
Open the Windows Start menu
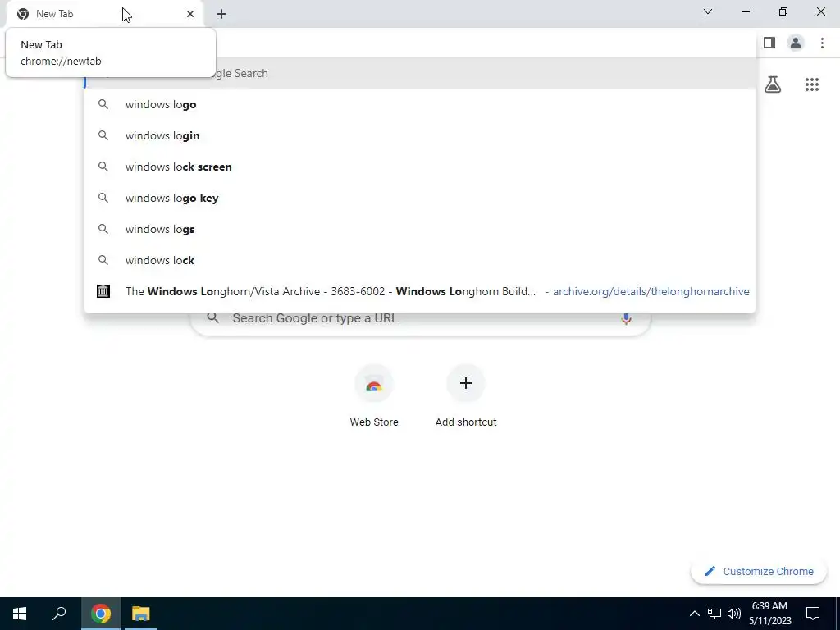[x=20, y=614]
